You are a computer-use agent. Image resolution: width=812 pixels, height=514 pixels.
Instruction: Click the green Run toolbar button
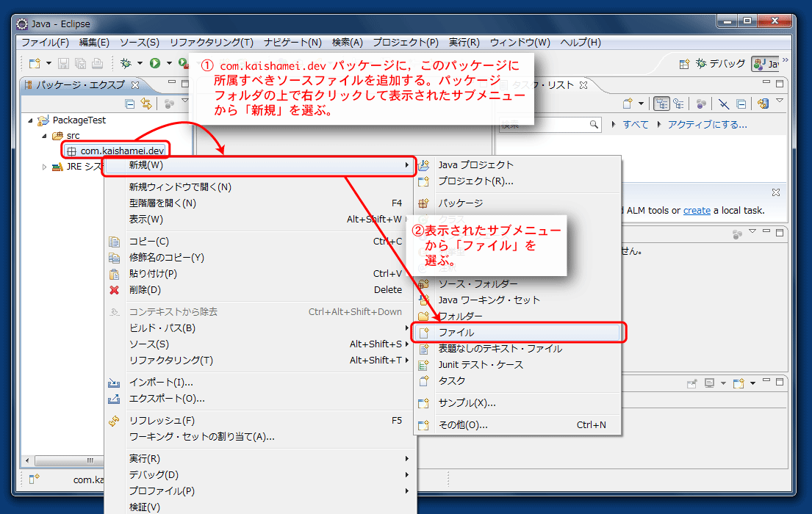155,63
